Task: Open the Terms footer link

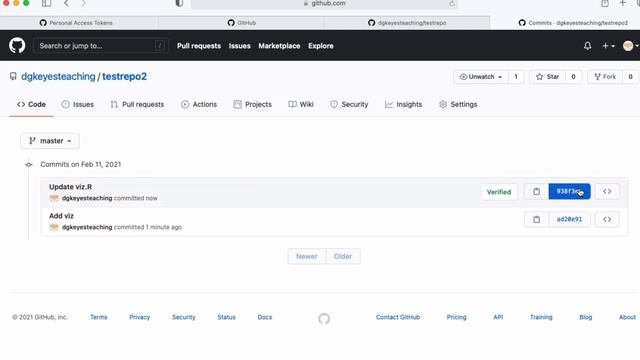Action: [99, 317]
